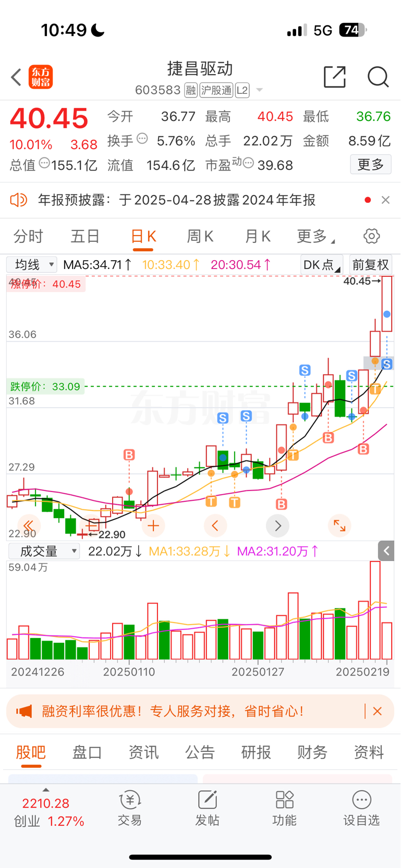Open info bubble next to 市盈动
This screenshot has width=401, height=868.
(248, 163)
